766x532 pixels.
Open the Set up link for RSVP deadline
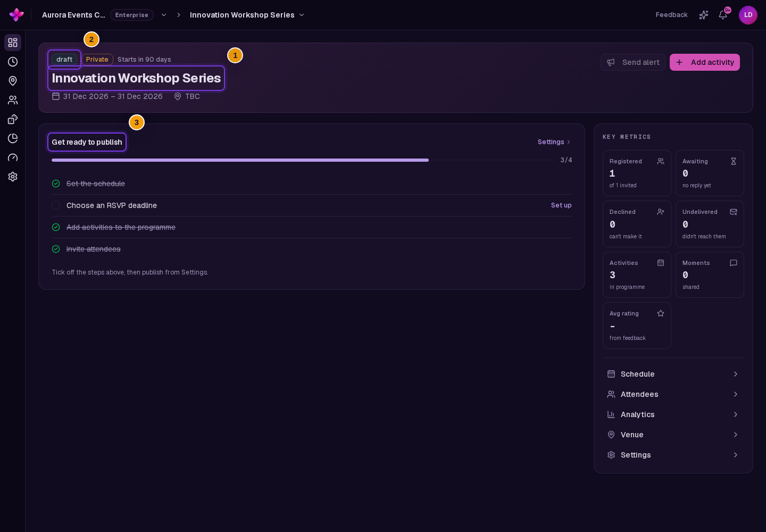[x=561, y=205]
